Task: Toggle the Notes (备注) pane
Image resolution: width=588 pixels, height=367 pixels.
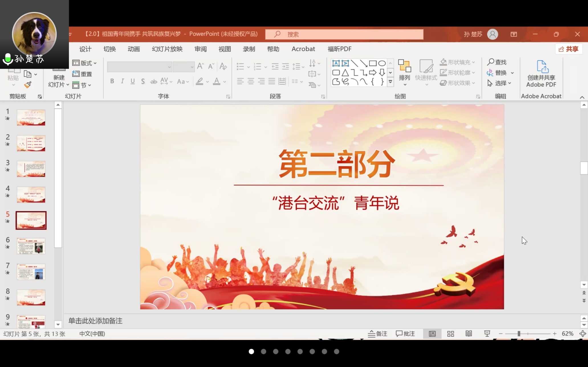Action: (378, 334)
